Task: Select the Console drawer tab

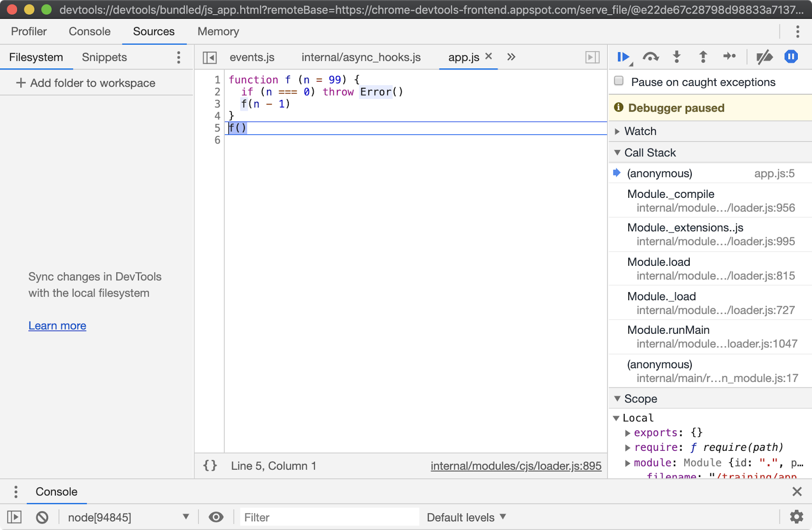Action: (56, 491)
